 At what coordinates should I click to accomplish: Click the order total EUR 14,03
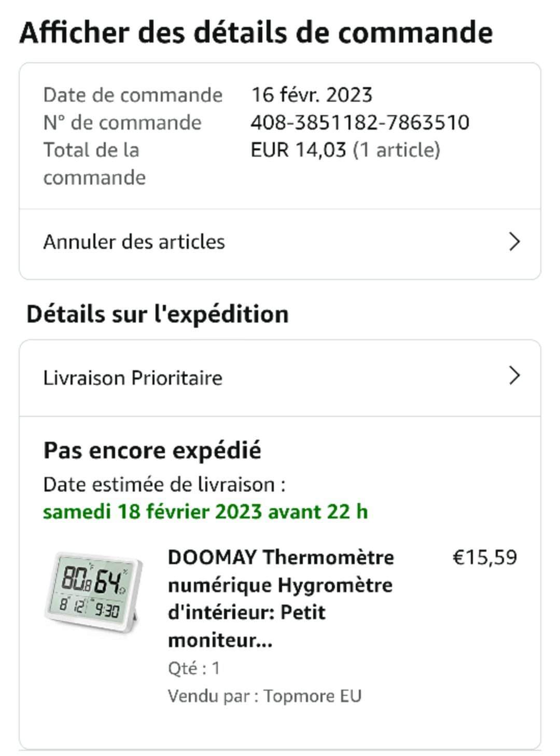pos(298,150)
